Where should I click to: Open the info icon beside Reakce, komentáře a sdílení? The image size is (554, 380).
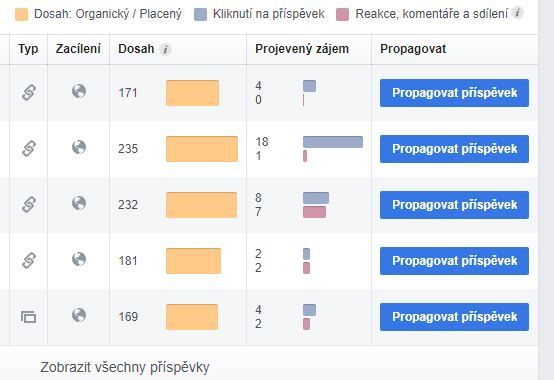pos(518,13)
